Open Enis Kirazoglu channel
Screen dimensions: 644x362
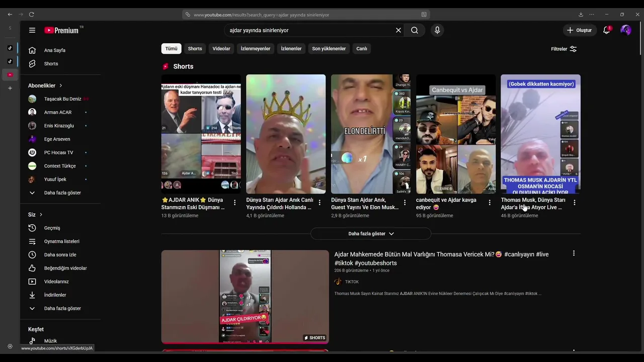(x=59, y=126)
